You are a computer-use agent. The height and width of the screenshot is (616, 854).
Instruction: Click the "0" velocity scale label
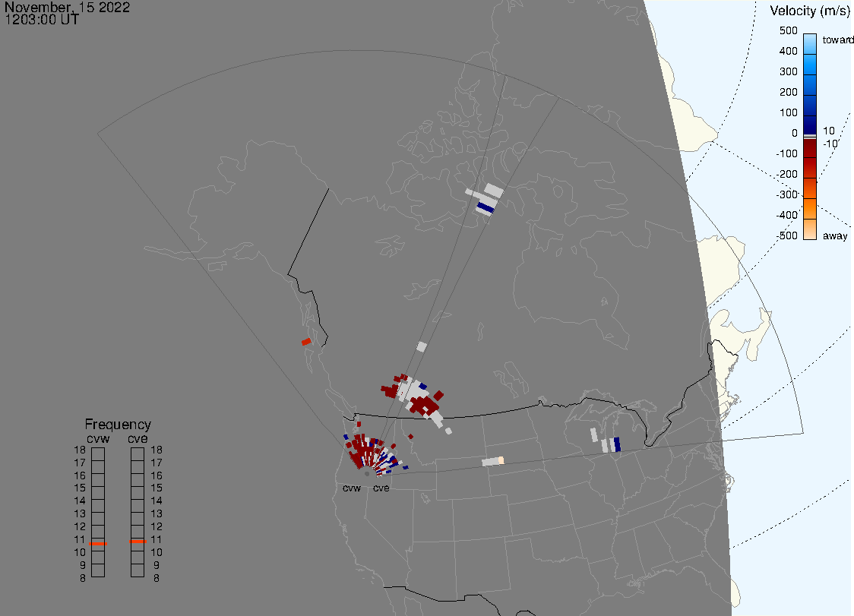click(x=795, y=133)
